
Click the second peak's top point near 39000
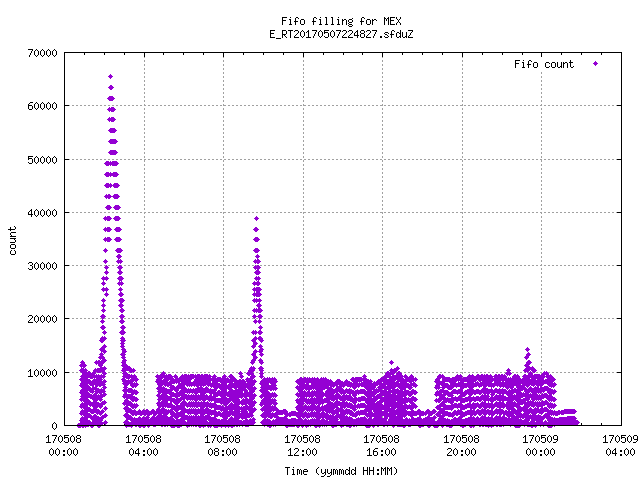click(x=256, y=218)
